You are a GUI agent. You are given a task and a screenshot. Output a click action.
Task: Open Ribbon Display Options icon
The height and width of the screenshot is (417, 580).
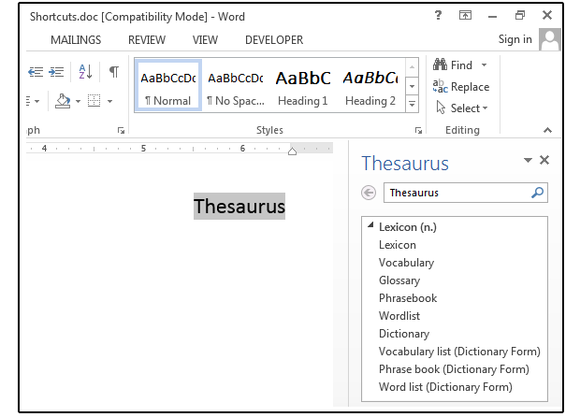click(x=465, y=15)
